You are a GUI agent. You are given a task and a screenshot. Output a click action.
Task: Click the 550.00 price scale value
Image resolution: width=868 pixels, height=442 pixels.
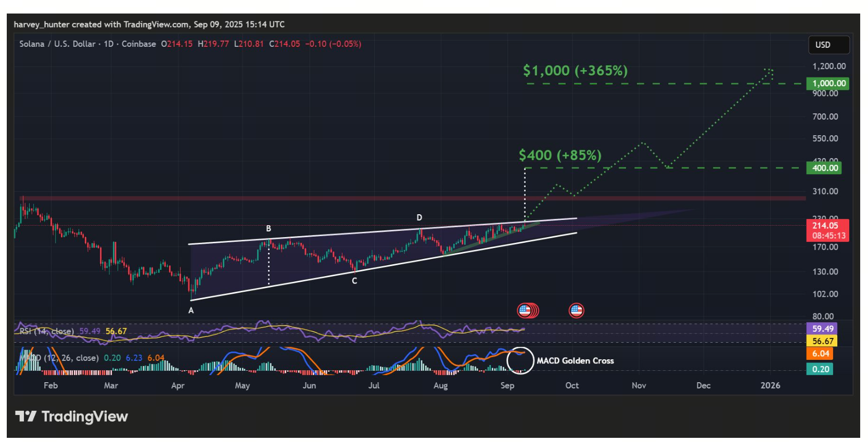click(x=825, y=138)
